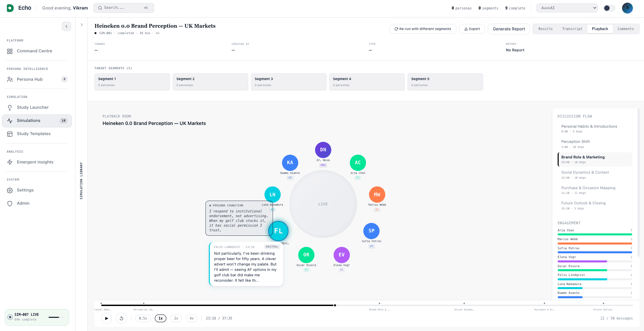Image resolution: width=644 pixels, height=331 pixels.
Task: Switch to Comments tab
Action: point(625,29)
